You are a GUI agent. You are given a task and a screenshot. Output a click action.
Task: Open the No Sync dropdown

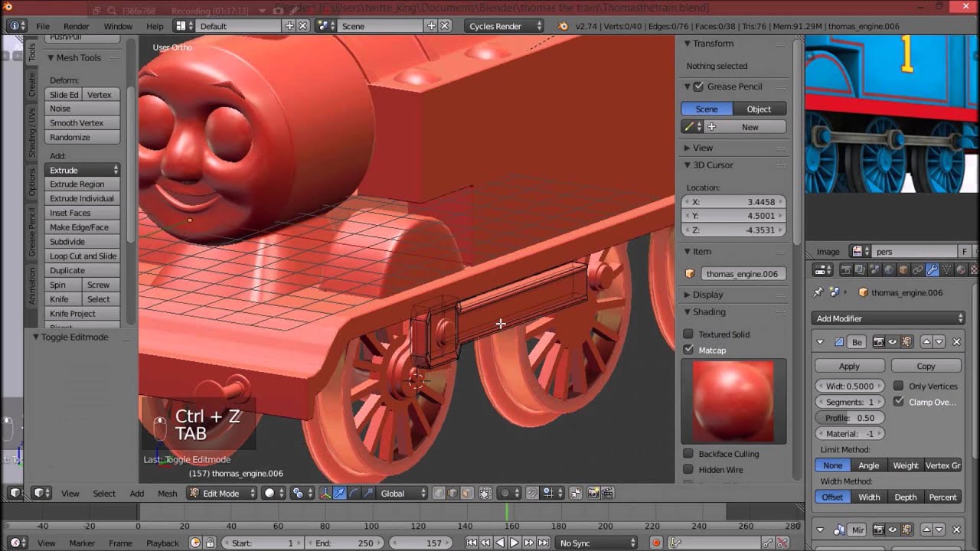pos(598,543)
